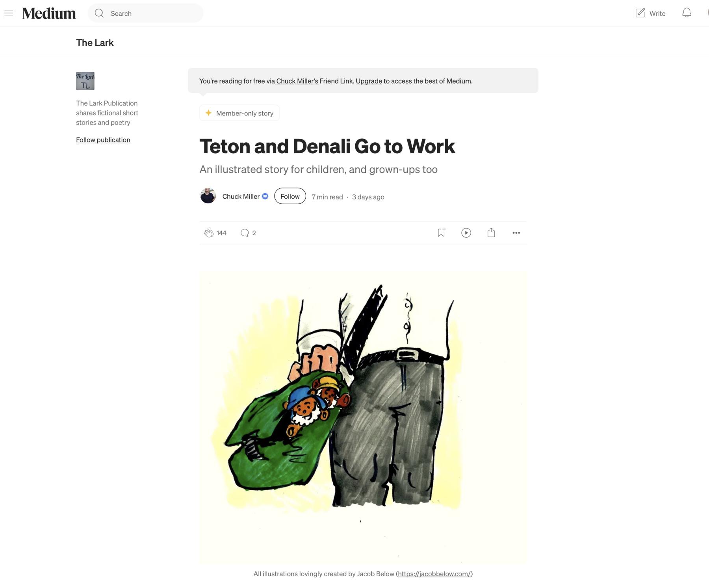The image size is (709, 588).
Task: Open the three-dot more options menu
Action: point(516,233)
